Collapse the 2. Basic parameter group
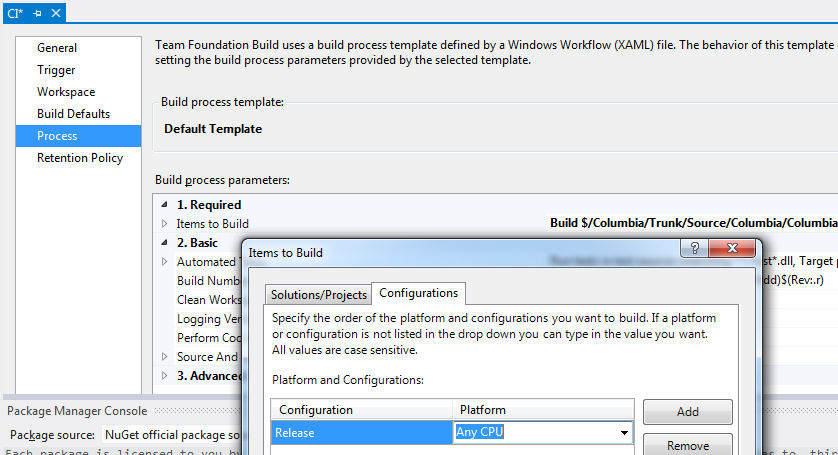 (165, 243)
